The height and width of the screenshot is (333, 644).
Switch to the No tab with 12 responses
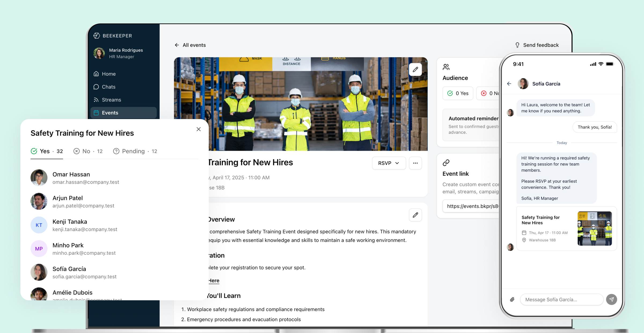[x=88, y=151]
